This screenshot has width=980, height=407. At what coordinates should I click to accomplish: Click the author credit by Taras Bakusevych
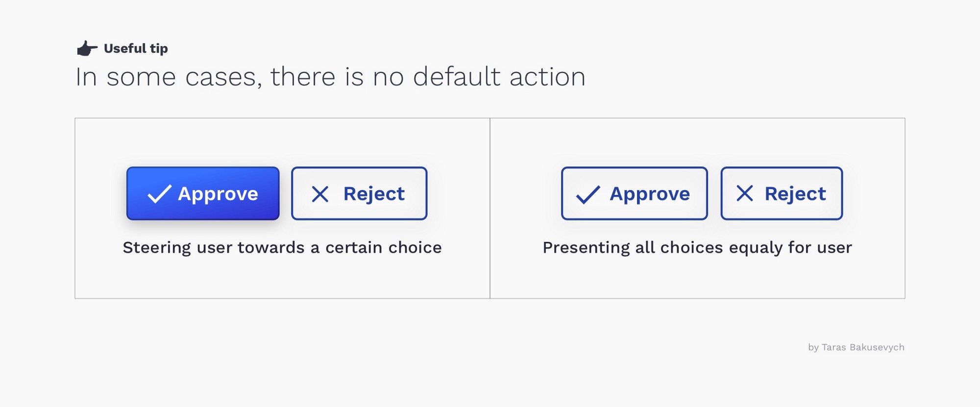[x=856, y=347]
